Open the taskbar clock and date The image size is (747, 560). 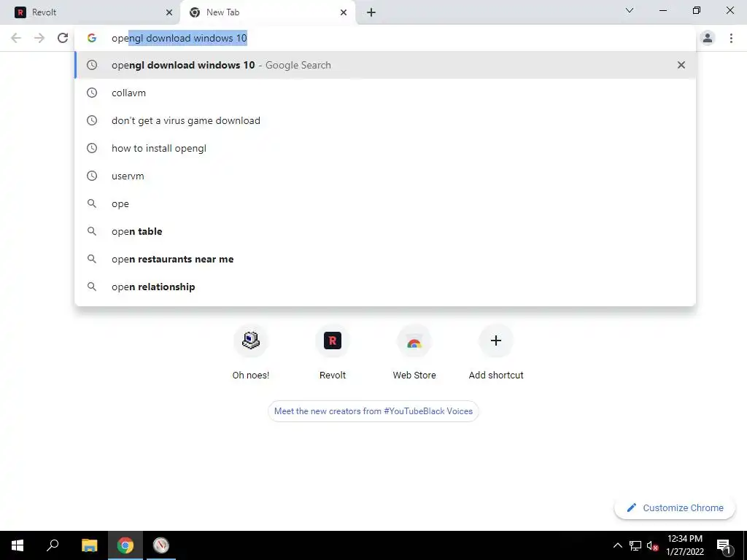[684, 545]
